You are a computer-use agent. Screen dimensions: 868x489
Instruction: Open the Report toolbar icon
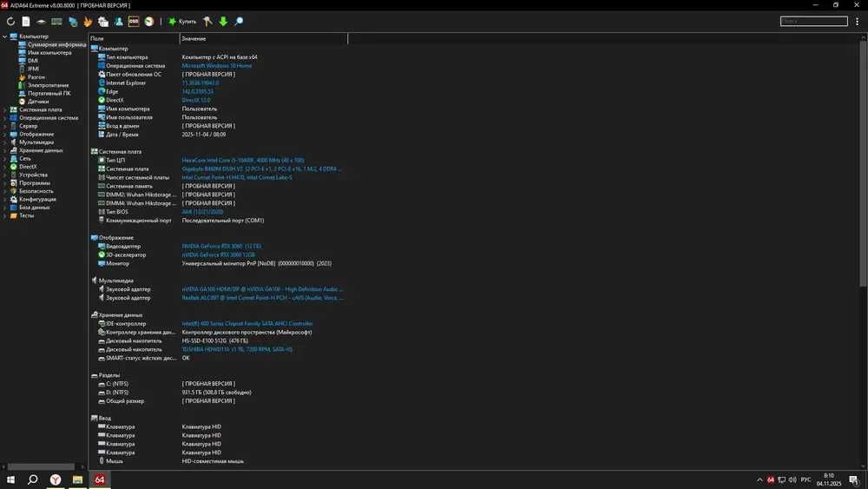26,22
